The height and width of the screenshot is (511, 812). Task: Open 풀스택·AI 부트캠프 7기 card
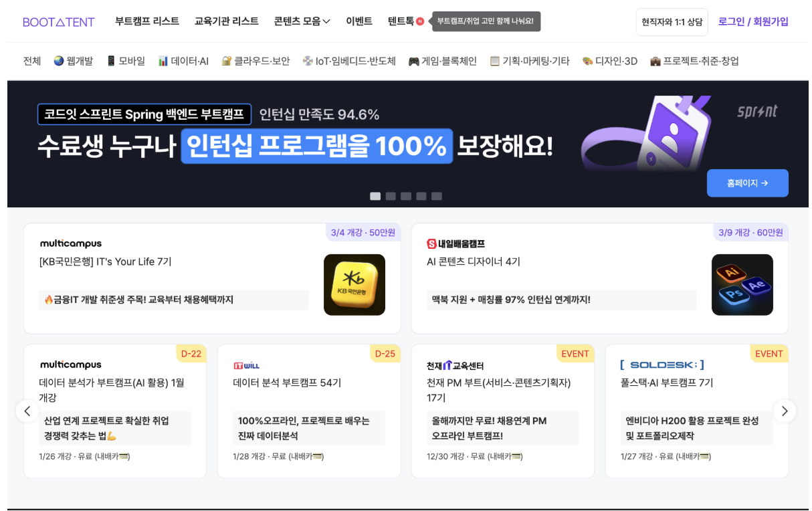pyautogui.click(x=667, y=383)
